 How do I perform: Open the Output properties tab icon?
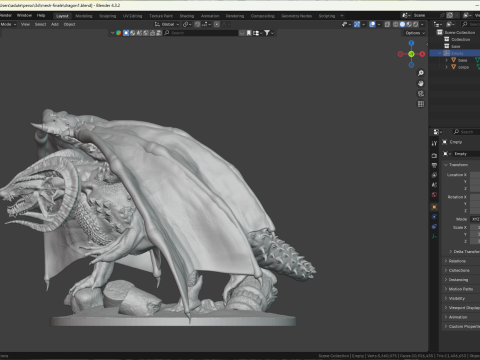pyautogui.click(x=434, y=165)
